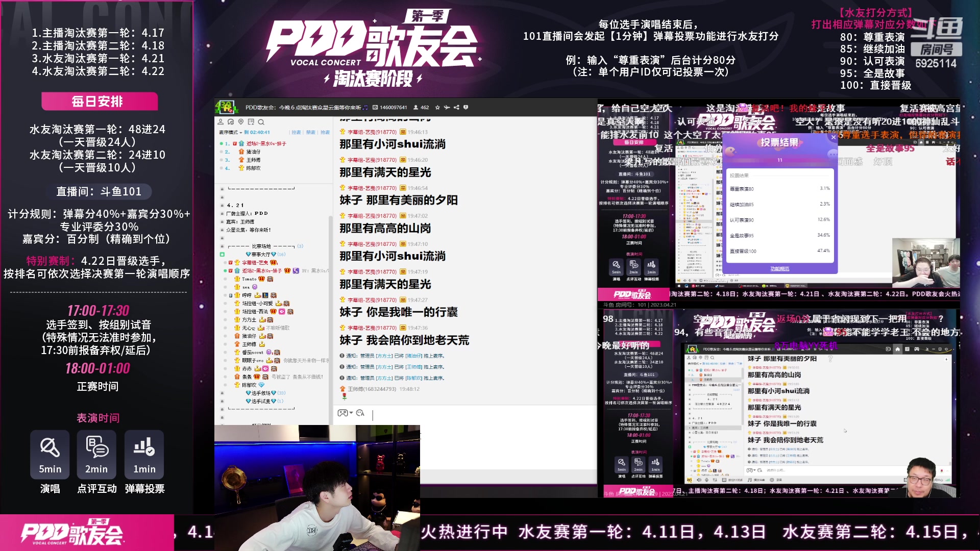Click the online user count 462

coord(421,108)
